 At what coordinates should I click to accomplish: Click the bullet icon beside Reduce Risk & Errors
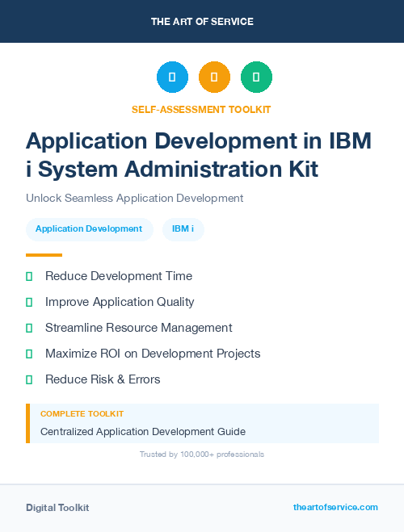[29, 379]
